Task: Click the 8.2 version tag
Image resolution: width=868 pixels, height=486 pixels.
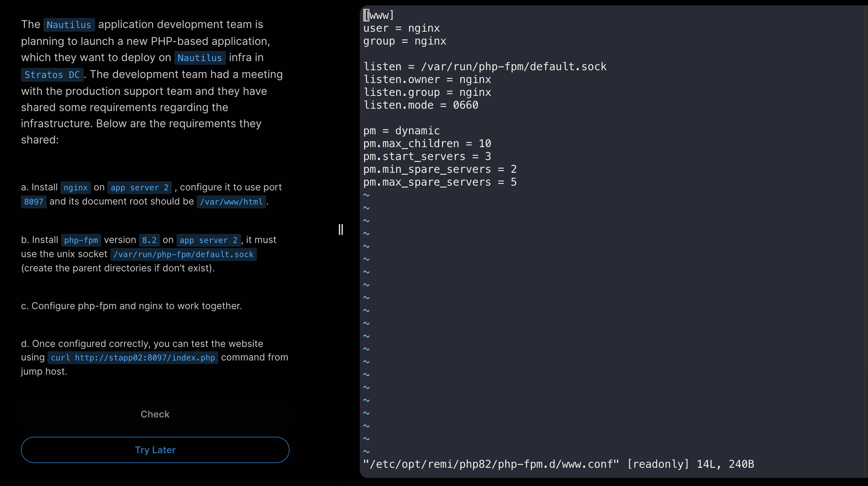Action: pyautogui.click(x=149, y=240)
